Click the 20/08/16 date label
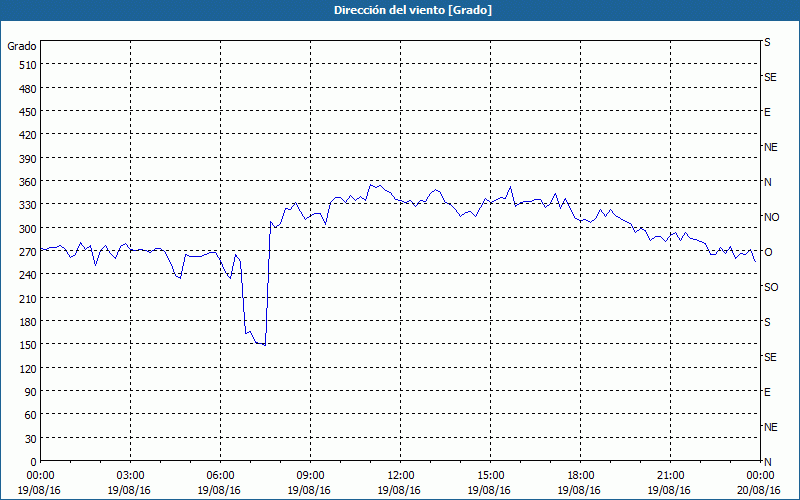800x500 pixels. 759,490
